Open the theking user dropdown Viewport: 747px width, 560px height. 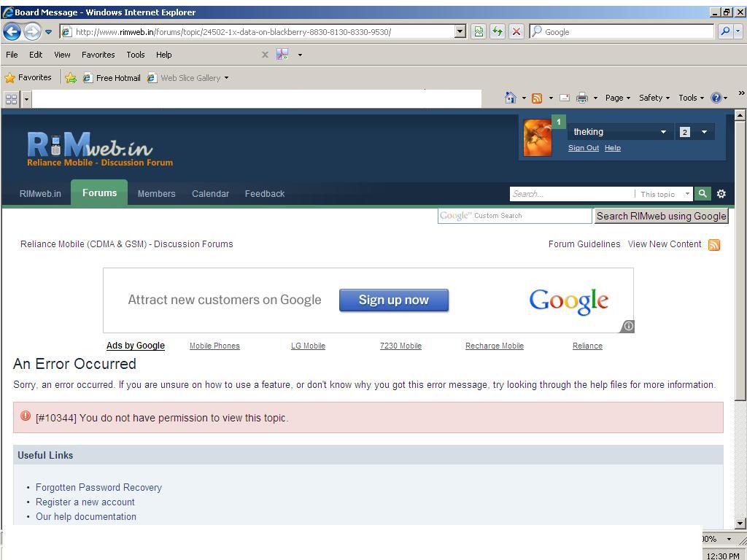click(620, 132)
